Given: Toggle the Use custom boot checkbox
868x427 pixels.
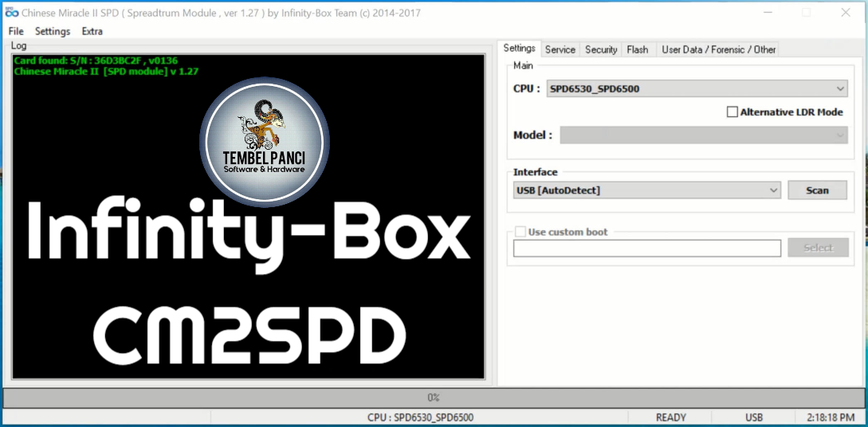Looking at the screenshot, I should [x=520, y=232].
